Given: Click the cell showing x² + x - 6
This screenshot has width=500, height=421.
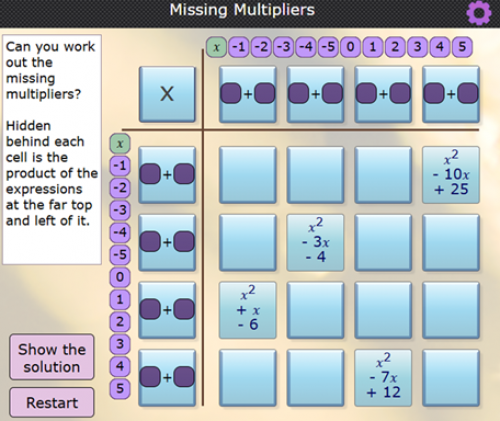Looking at the screenshot, I should click(x=248, y=310).
